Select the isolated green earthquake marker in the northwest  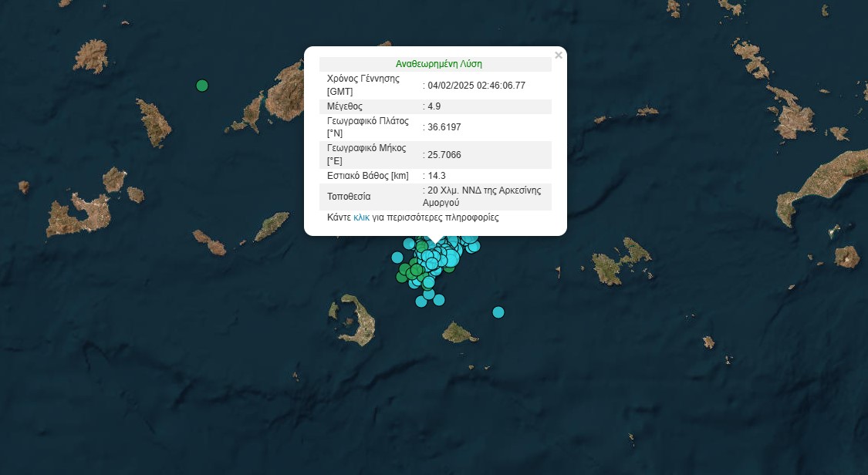[202, 86]
